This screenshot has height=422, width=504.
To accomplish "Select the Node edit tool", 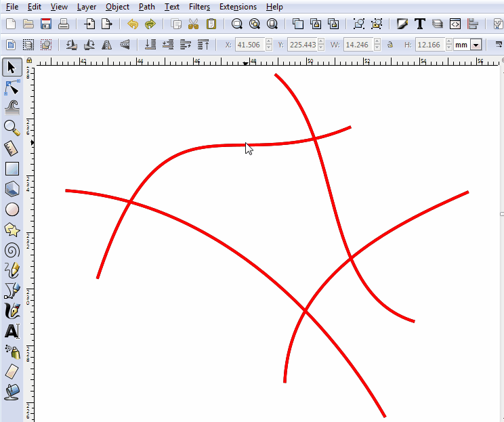I will coord(12,88).
